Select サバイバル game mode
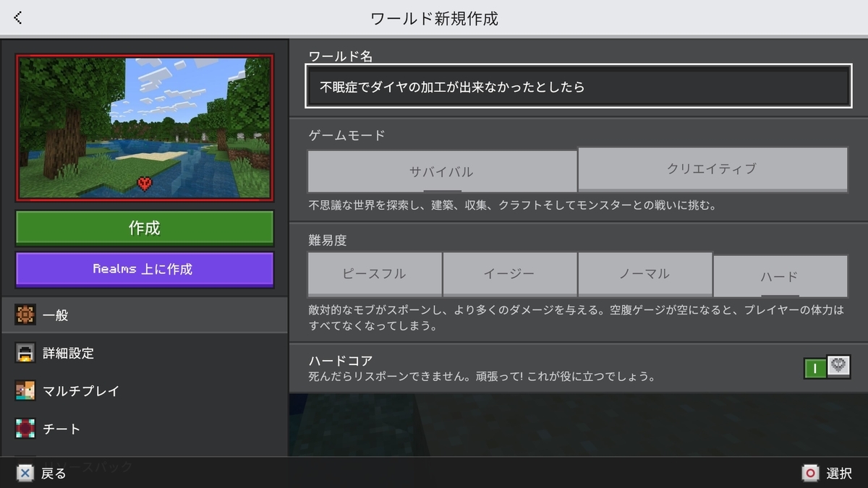Viewport: 868px width, 488px height. tap(442, 171)
